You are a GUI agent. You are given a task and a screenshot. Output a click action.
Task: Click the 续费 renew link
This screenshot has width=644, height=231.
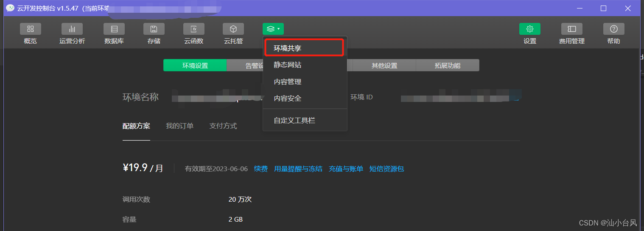(x=261, y=169)
